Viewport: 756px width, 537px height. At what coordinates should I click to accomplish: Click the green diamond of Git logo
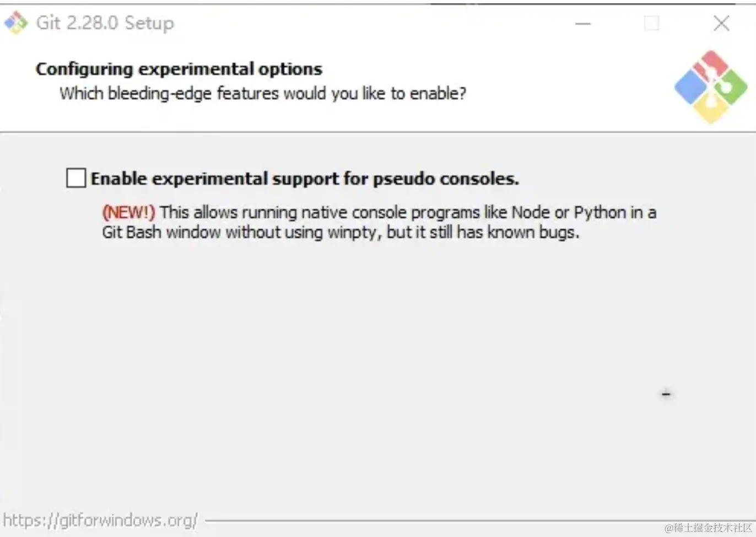(x=731, y=87)
